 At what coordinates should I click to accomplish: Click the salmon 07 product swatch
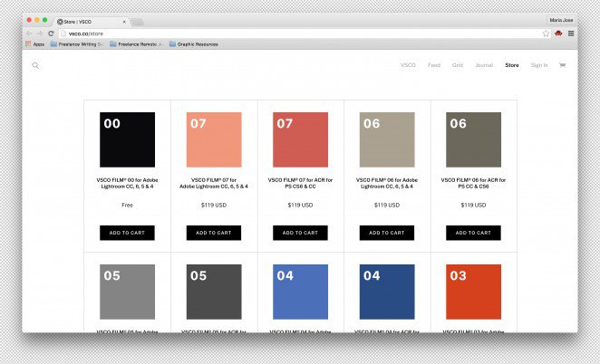214,139
